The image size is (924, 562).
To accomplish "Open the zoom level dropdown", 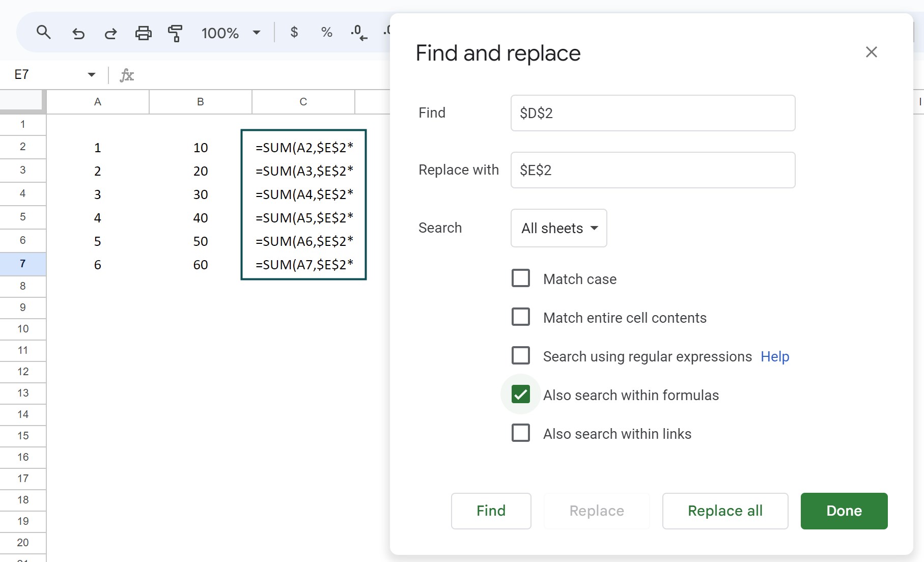I will click(231, 33).
